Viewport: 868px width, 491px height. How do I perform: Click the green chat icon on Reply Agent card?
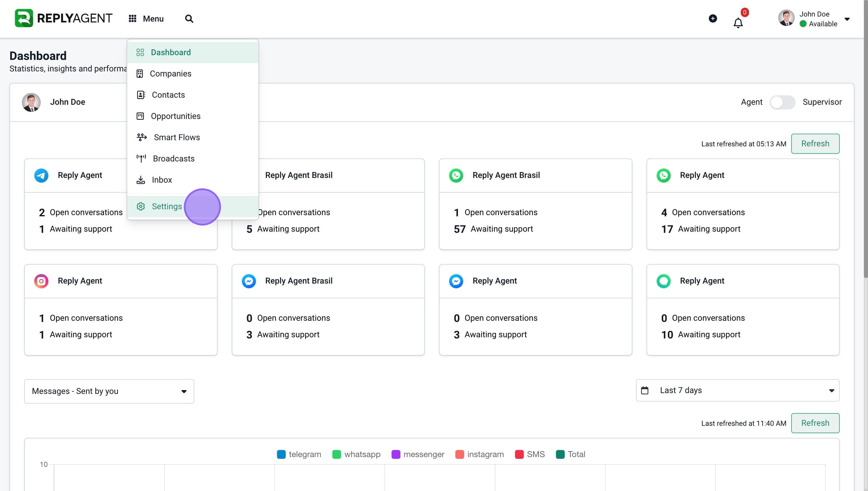coord(664,281)
